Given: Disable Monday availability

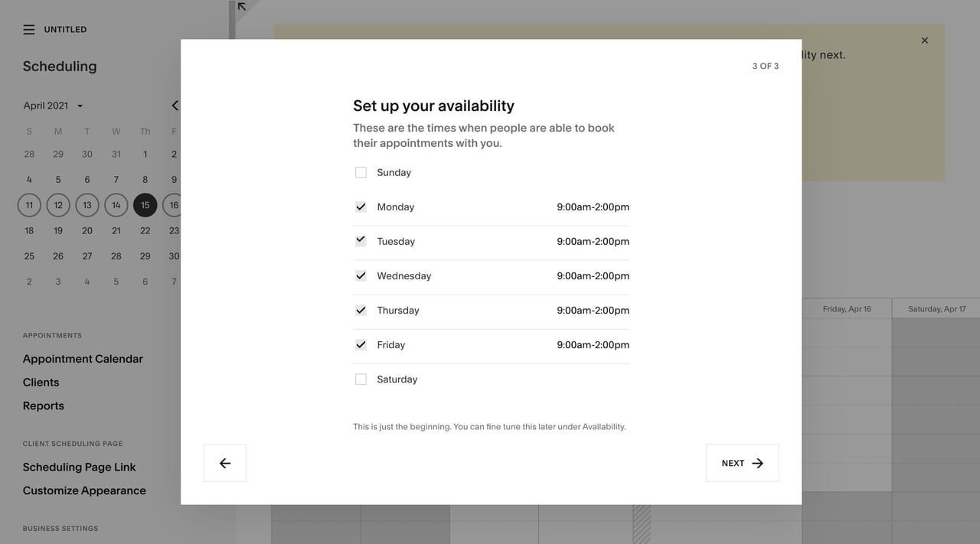Looking at the screenshot, I should tap(361, 207).
